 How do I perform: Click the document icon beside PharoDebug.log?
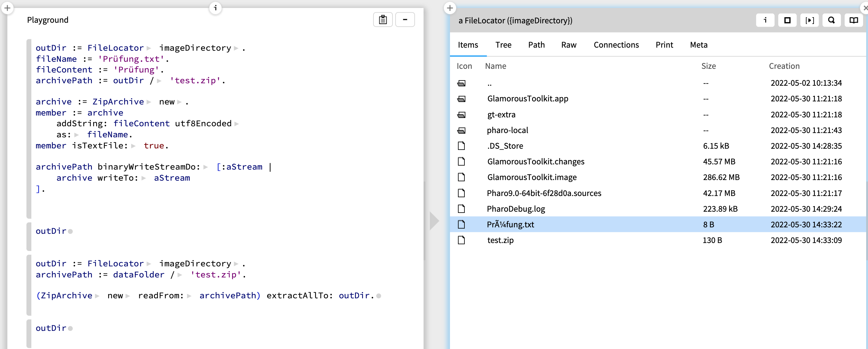coord(462,209)
